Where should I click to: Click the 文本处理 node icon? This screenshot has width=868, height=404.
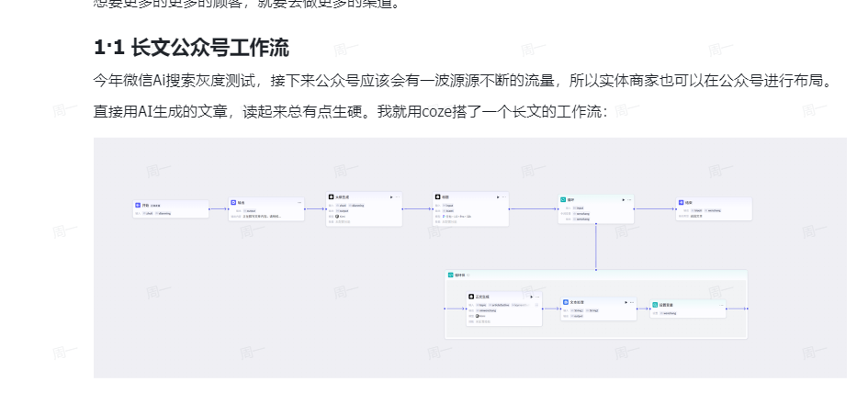click(566, 301)
